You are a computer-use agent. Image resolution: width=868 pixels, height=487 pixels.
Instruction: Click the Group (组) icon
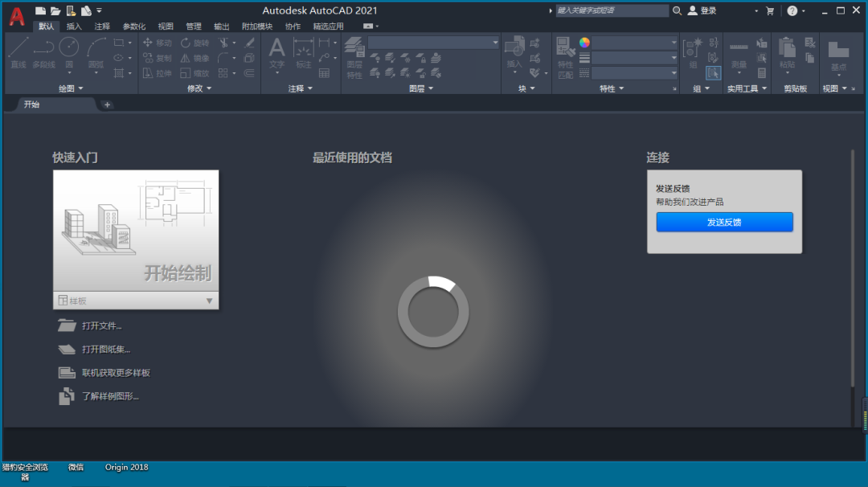(x=692, y=54)
